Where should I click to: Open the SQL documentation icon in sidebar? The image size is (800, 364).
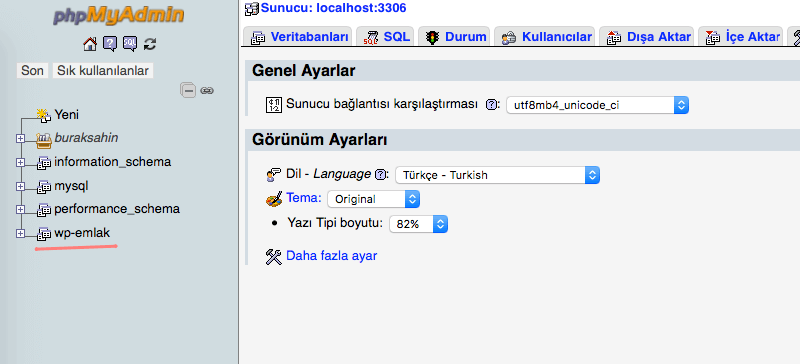coord(130,44)
